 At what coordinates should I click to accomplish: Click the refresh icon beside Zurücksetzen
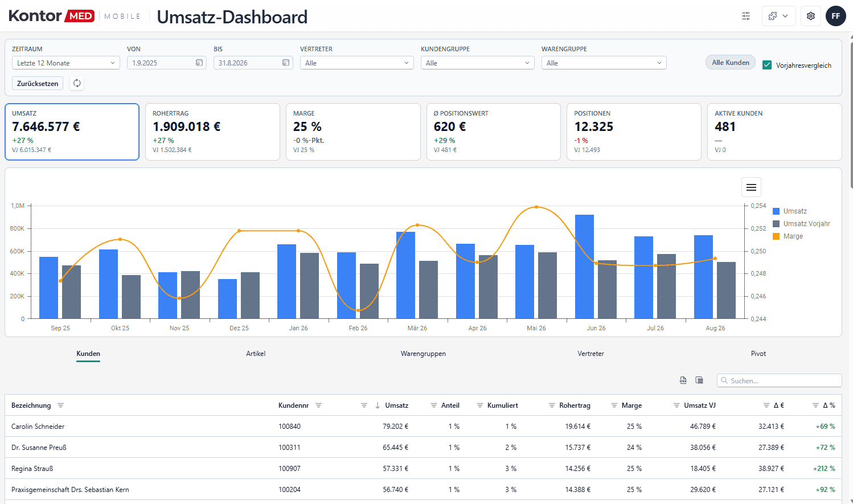point(77,83)
